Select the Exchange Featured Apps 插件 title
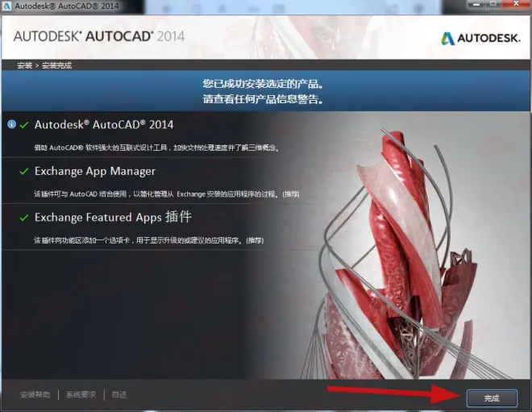This screenshot has height=412, width=532. [113, 217]
